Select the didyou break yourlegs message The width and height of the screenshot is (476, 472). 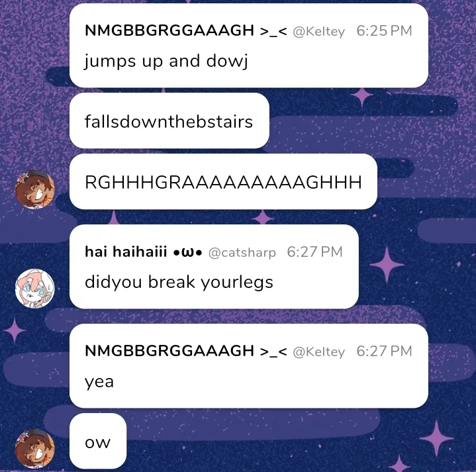179,282
